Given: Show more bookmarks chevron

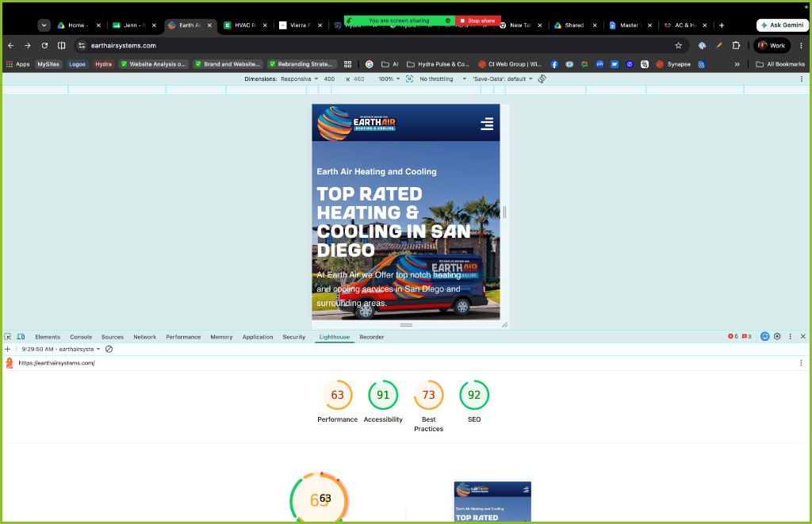Looking at the screenshot, I should pyautogui.click(x=737, y=64).
